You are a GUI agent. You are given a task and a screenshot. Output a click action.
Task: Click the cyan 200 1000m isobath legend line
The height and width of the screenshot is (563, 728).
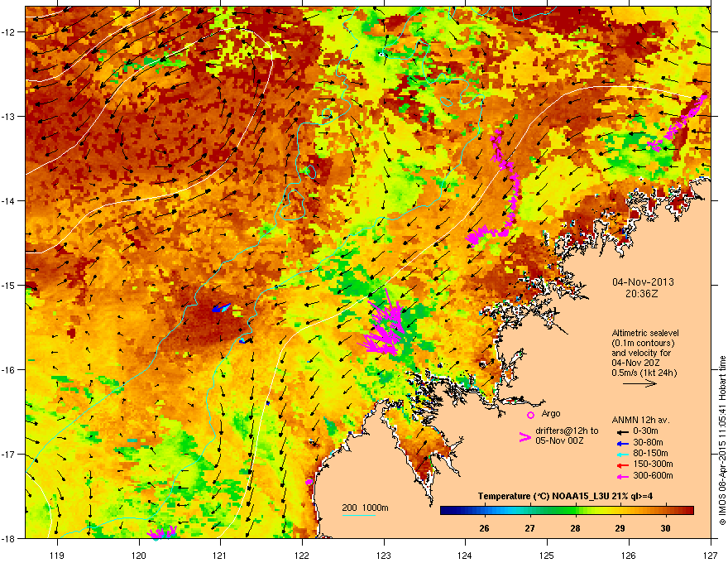coord(359,515)
